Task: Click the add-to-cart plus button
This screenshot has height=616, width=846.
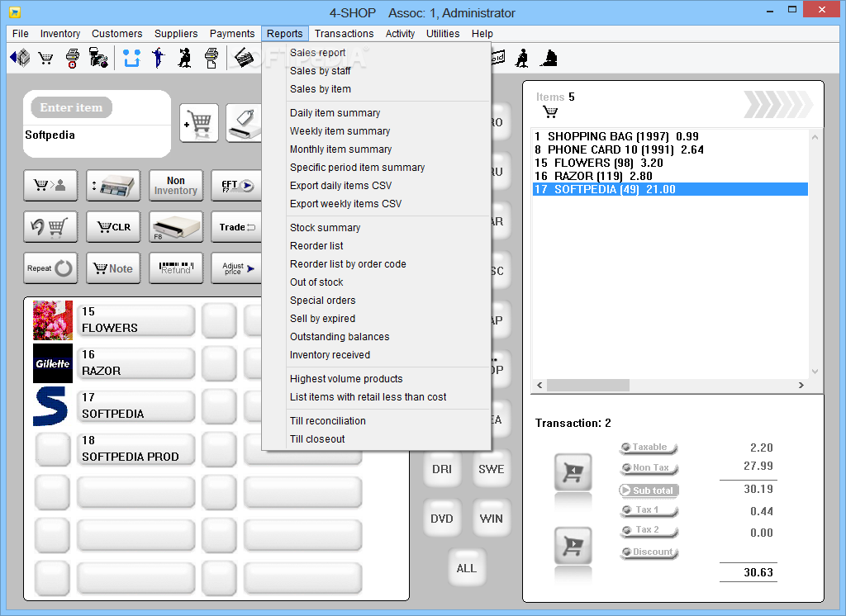Action: coord(199,123)
